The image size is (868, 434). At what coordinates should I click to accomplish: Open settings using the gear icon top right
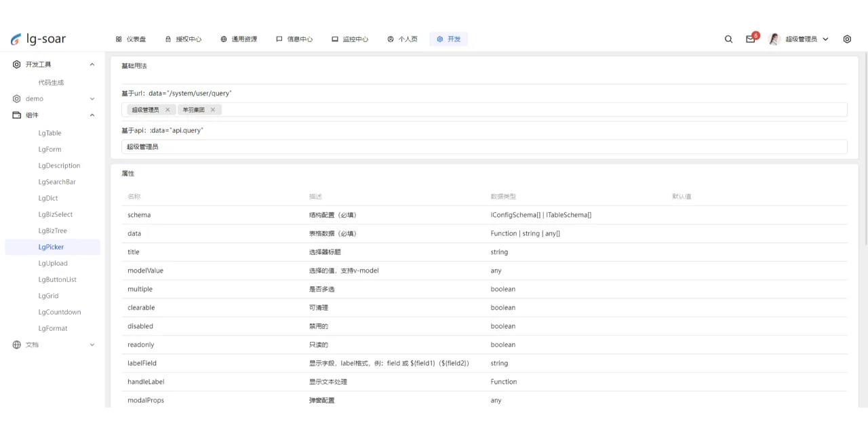point(847,39)
